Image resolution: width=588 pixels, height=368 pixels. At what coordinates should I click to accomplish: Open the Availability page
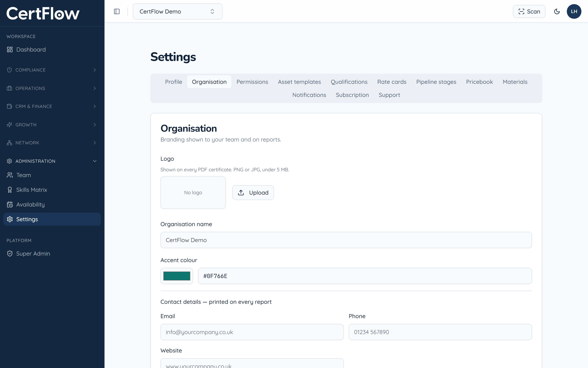coord(52,205)
